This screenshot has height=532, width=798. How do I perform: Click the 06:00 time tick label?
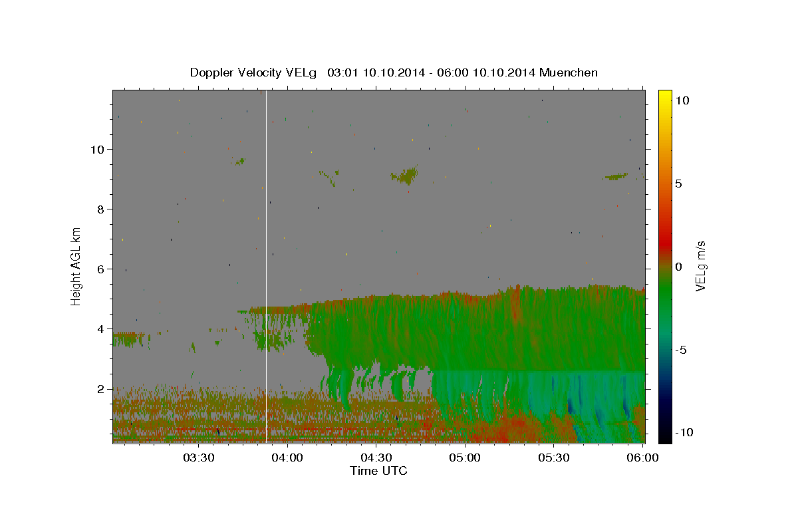[x=642, y=458]
